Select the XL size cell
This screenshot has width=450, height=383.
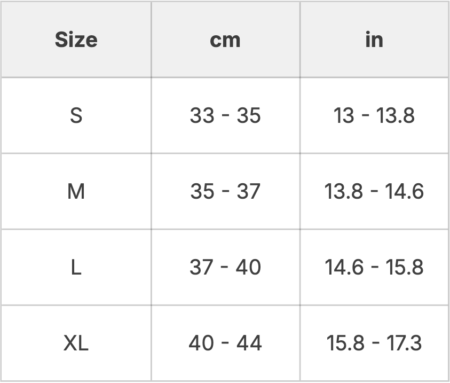click(x=76, y=343)
